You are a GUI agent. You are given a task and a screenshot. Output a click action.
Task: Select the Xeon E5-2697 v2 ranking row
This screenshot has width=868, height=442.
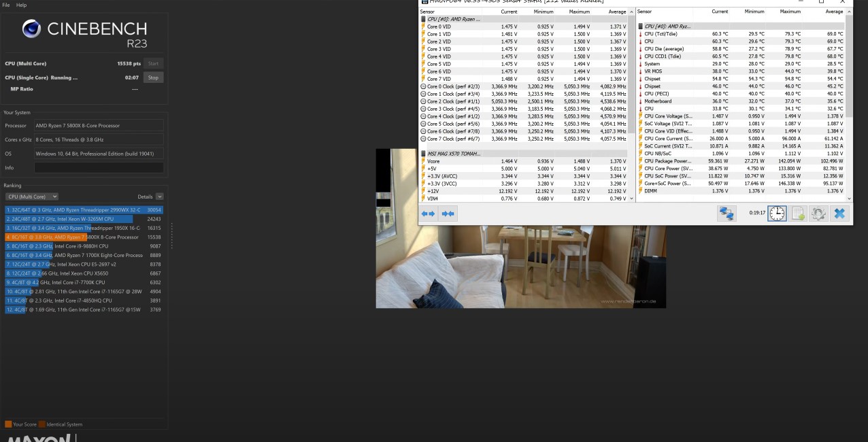point(84,264)
